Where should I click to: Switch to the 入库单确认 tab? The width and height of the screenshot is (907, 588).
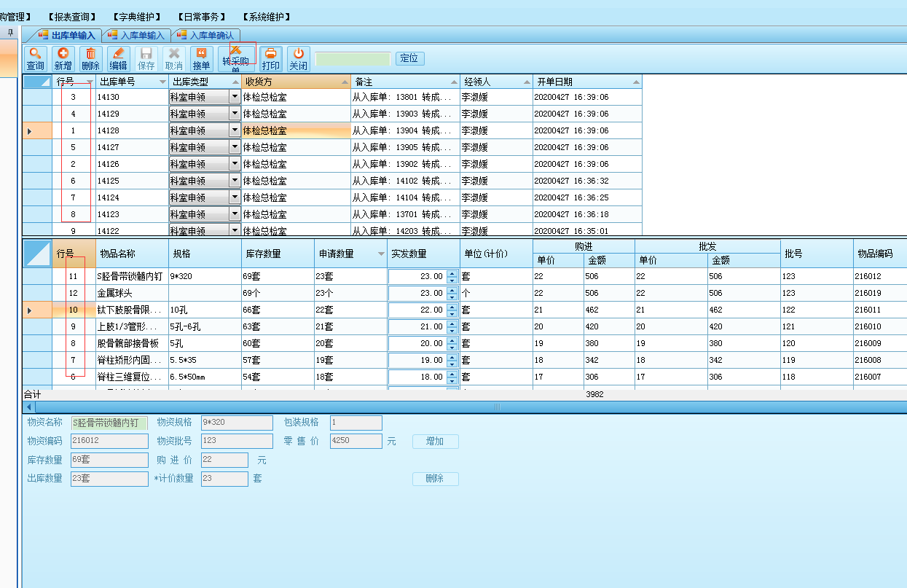(x=206, y=35)
